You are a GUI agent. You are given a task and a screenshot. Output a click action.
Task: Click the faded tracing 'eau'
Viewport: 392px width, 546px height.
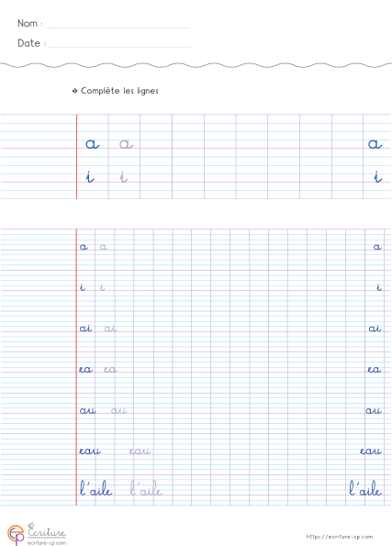[140, 451]
